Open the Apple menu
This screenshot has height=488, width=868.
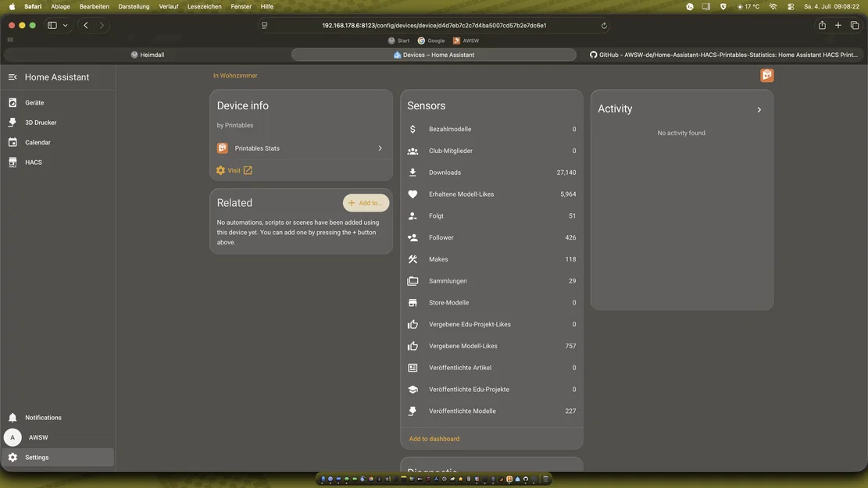(x=13, y=7)
